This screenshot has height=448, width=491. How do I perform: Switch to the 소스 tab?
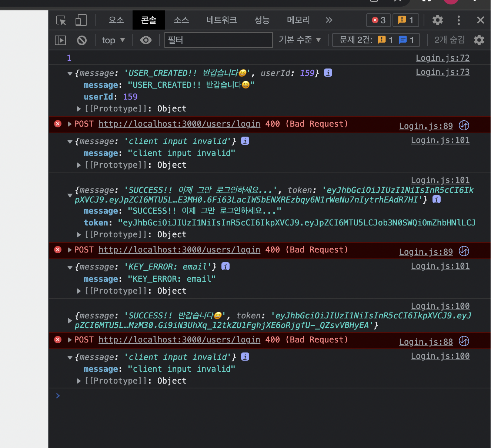coord(181,20)
